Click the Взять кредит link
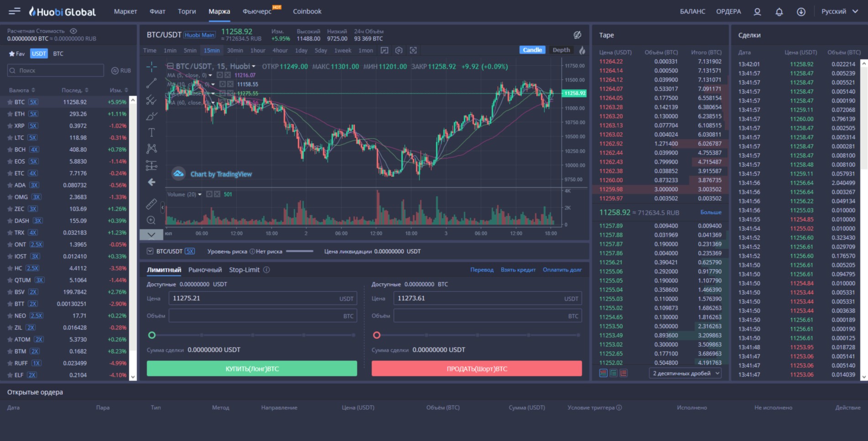The image size is (868, 441). click(x=518, y=270)
